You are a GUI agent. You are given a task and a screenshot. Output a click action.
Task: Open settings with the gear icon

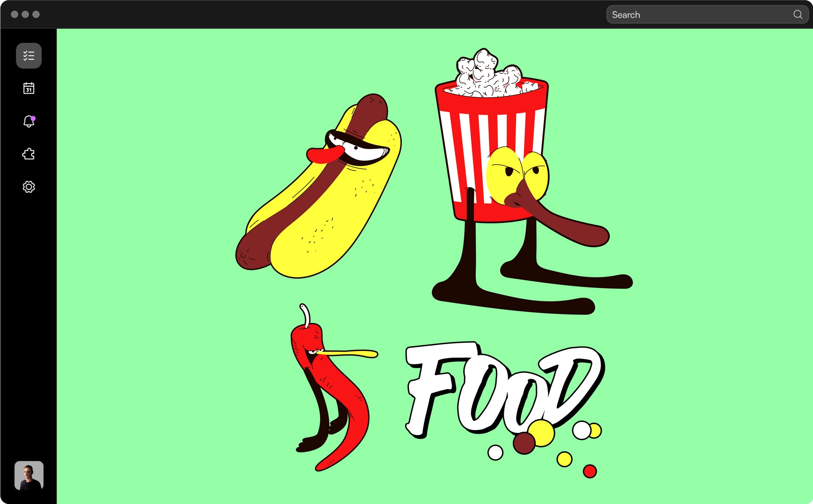tap(29, 187)
